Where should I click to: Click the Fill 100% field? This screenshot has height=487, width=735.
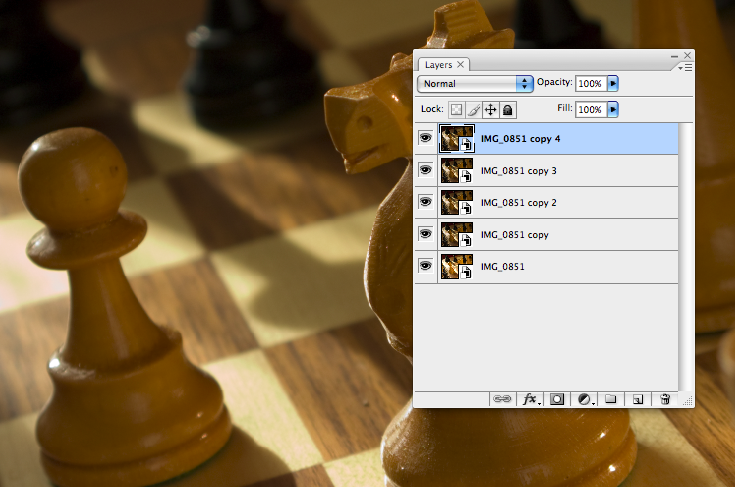click(x=591, y=109)
